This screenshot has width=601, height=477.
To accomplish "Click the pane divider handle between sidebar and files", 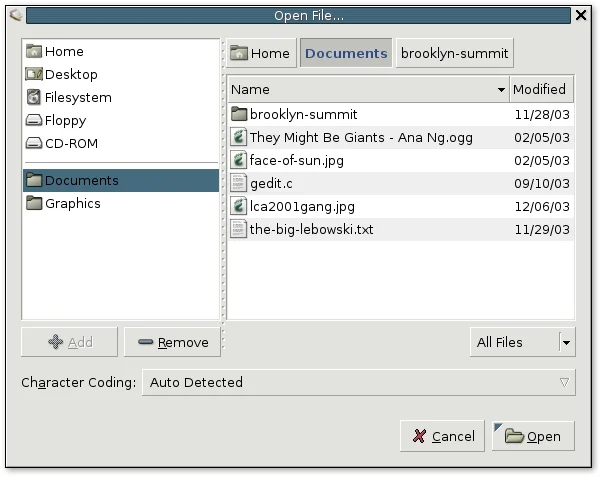I will (223, 196).
